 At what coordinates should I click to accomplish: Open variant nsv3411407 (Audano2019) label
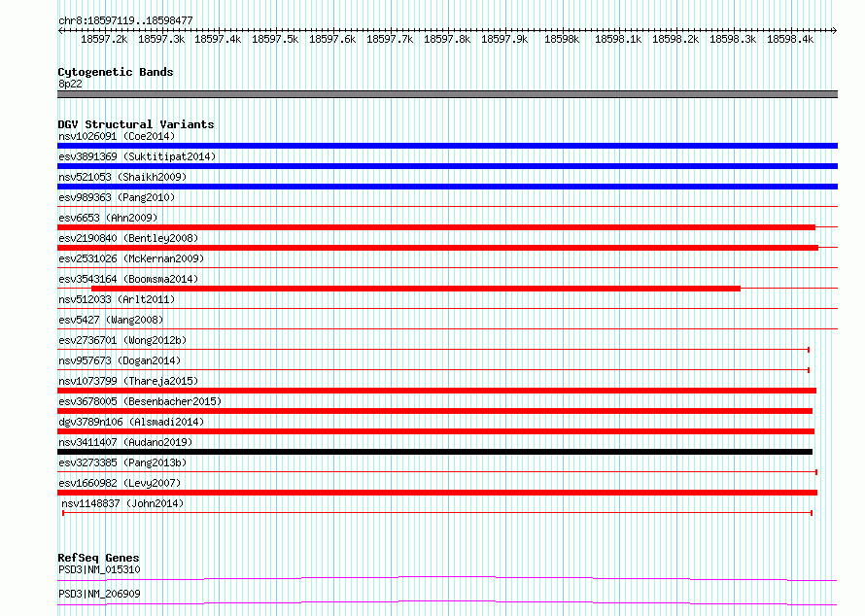(x=125, y=442)
